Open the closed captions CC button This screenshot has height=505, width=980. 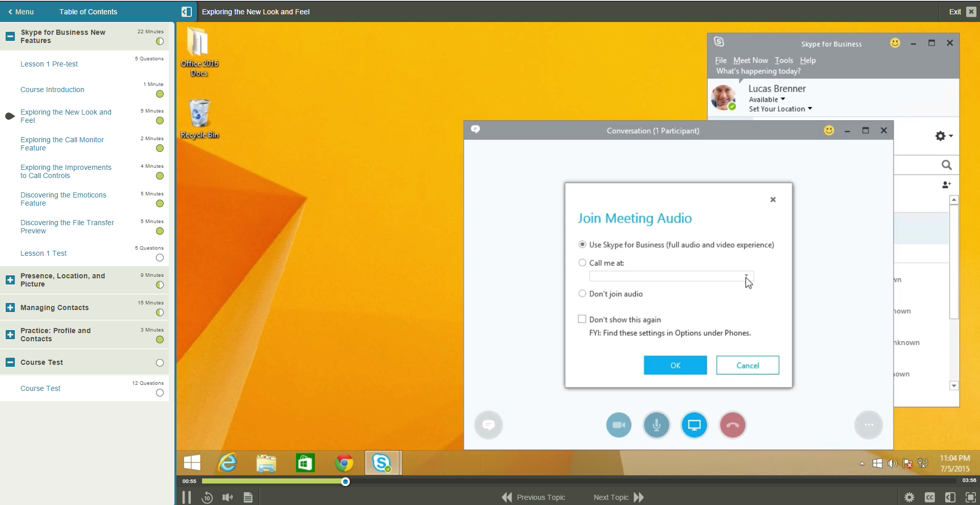929,497
